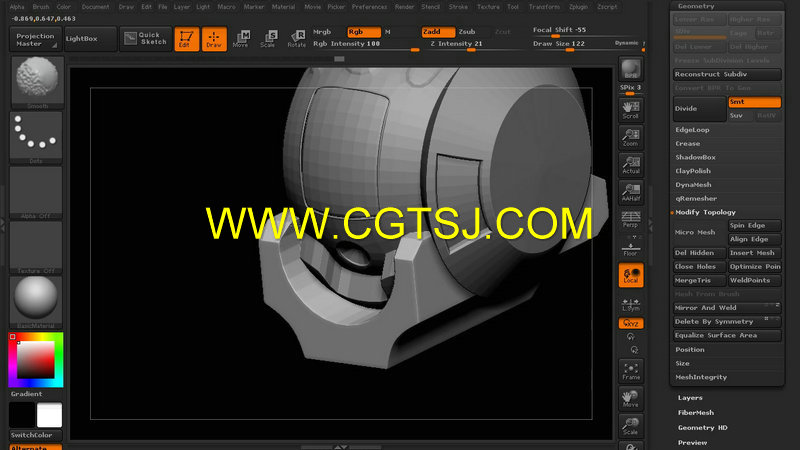Open LightBox
The height and width of the screenshot is (450, 800).
(90, 39)
